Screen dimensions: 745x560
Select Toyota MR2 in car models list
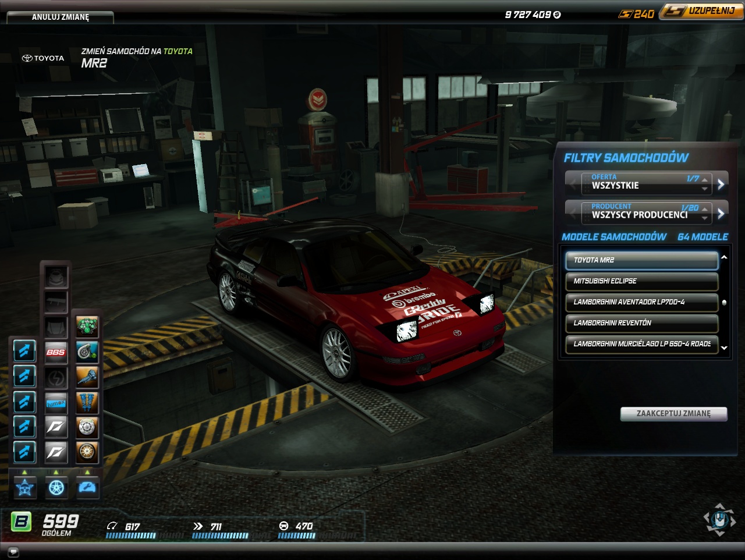point(642,260)
